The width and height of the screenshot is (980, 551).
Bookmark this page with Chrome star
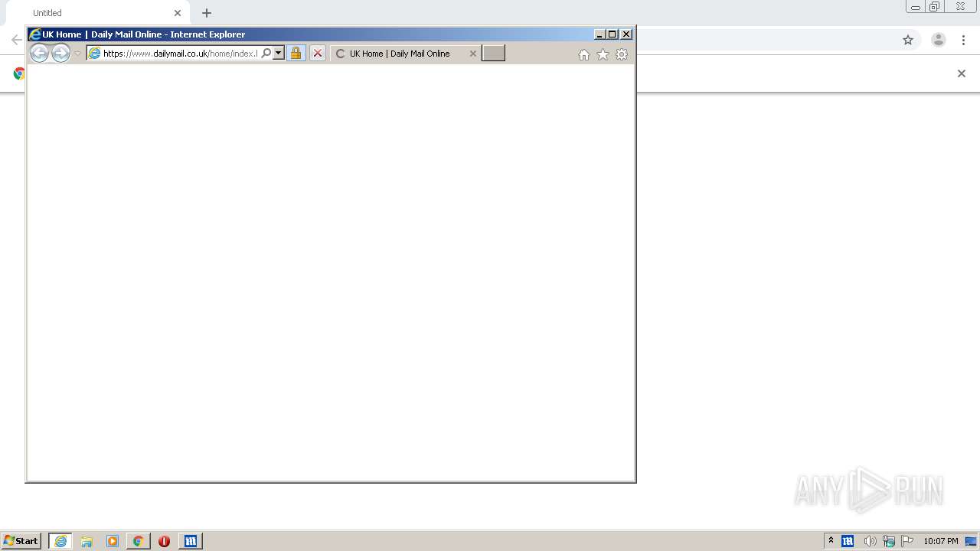coord(908,40)
